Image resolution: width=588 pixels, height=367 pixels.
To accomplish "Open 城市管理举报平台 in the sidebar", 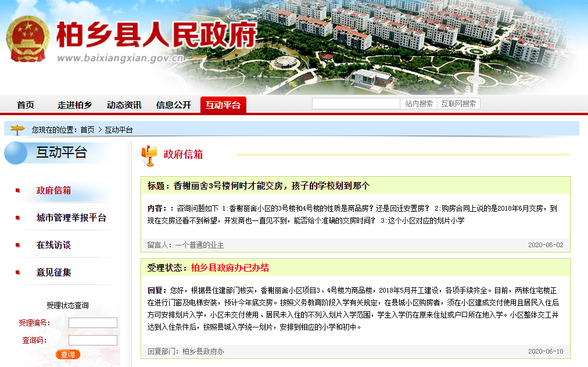I will point(71,218).
